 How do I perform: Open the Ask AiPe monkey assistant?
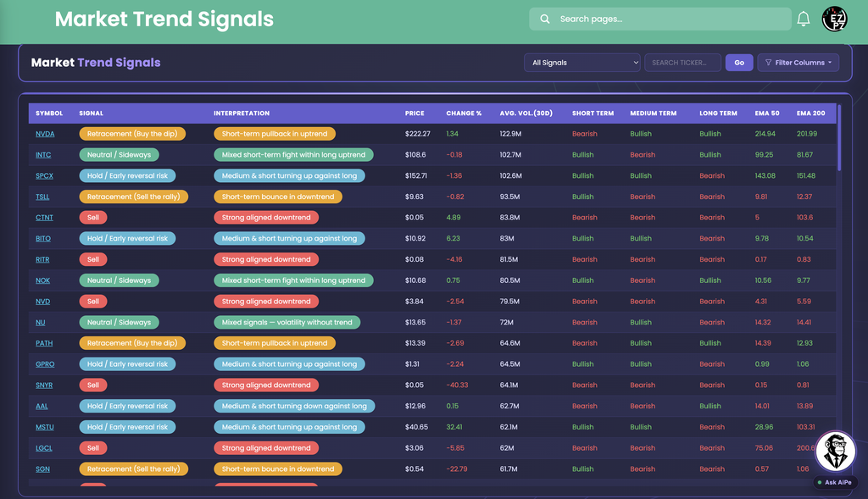835,452
